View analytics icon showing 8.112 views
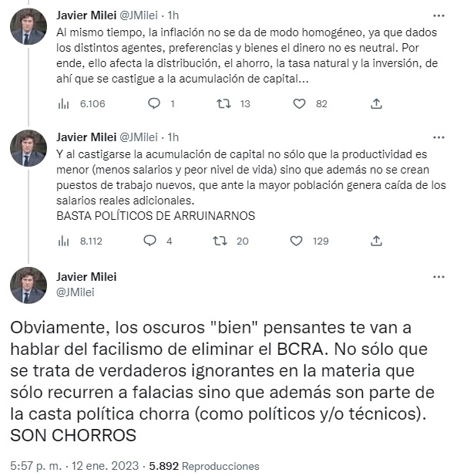 (x=63, y=241)
